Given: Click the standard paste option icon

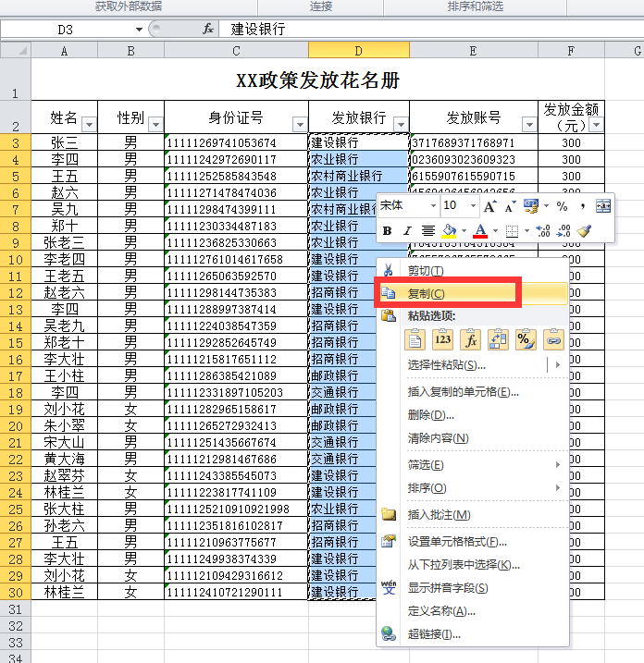Looking at the screenshot, I should pos(415,339).
